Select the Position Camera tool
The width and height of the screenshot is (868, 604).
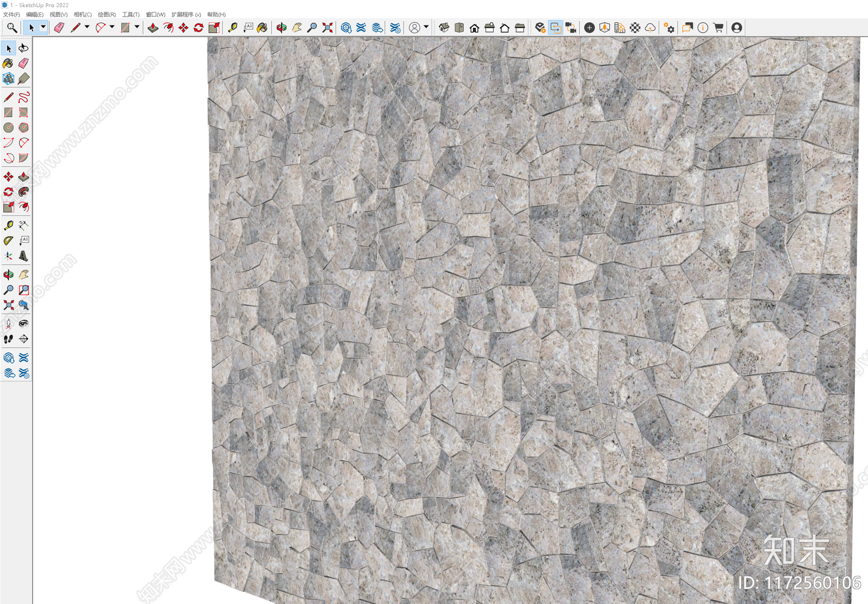pyautogui.click(x=8, y=324)
